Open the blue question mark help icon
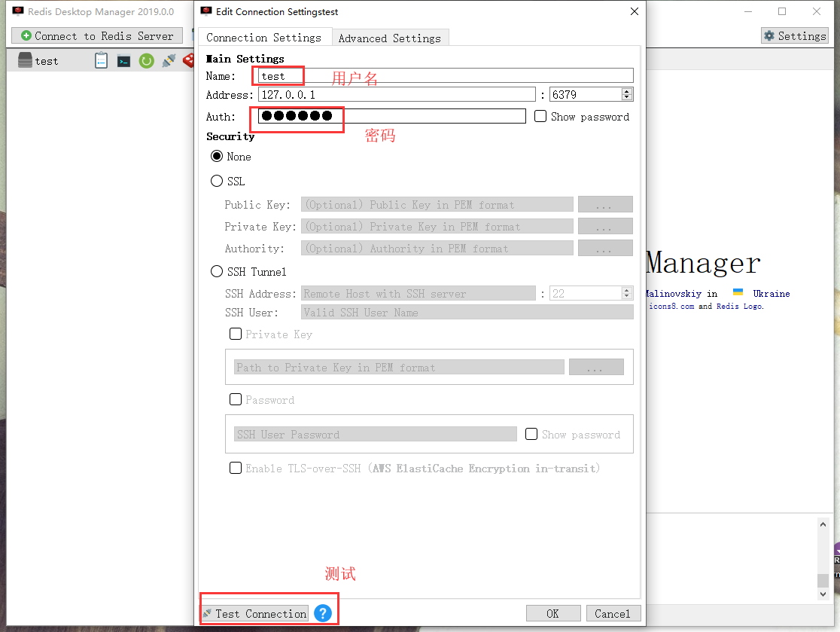The height and width of the screenshot is (632, 840). coord(322,613)
